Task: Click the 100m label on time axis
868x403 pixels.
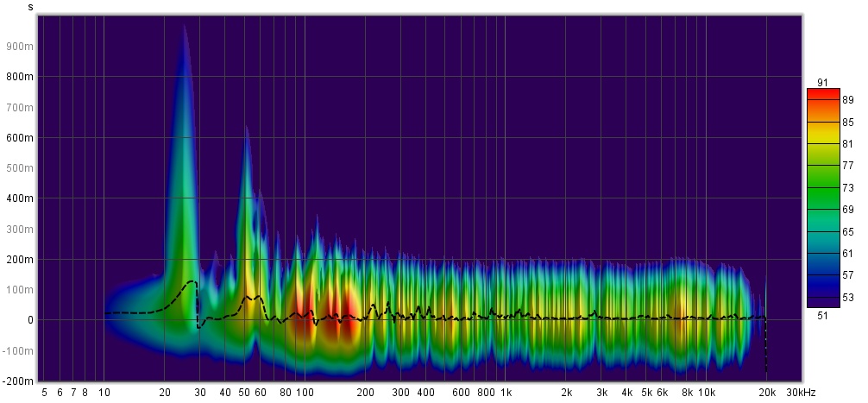Action: point(20,290)
